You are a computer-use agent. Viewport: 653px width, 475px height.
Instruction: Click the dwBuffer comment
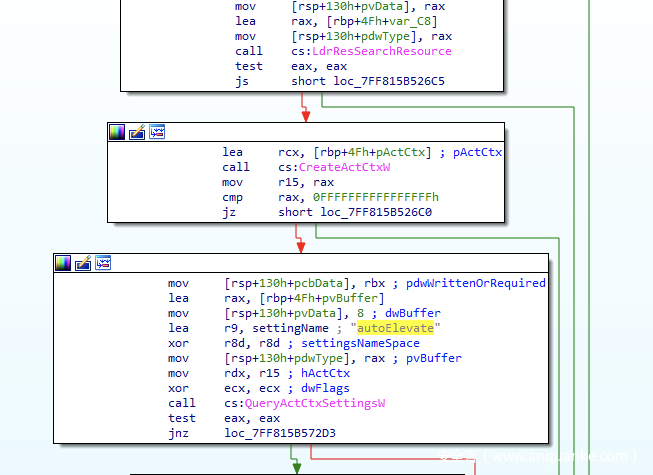click(413, 313)
